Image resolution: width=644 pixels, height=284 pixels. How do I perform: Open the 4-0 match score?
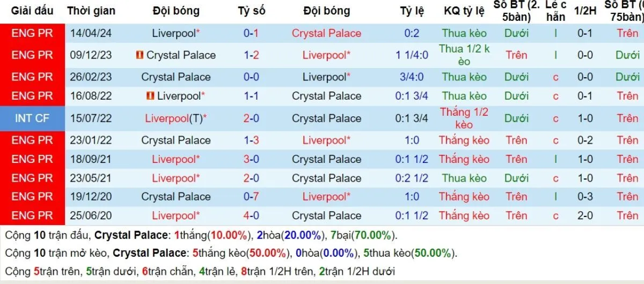pyautogui.click(x=251, y=216)
